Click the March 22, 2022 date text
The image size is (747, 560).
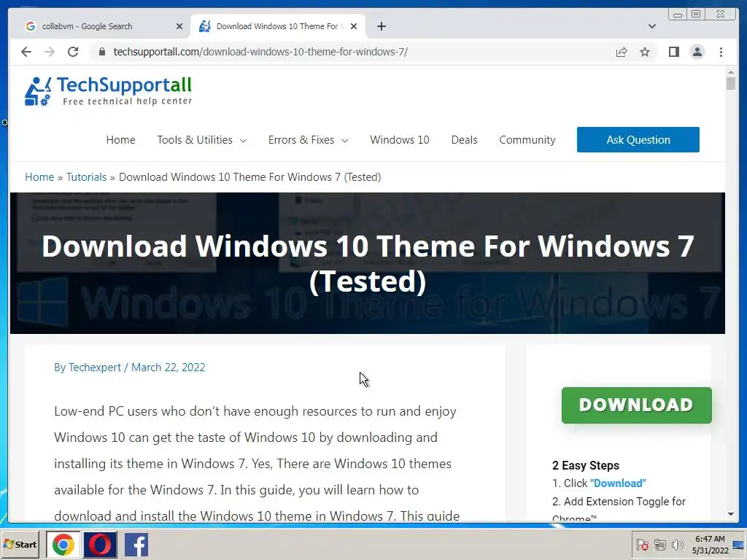(169, 367)
